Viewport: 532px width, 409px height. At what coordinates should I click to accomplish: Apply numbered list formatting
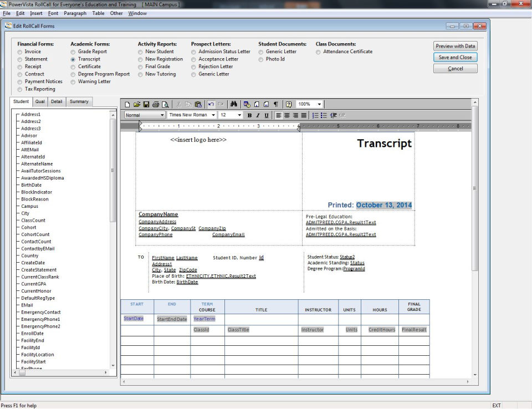point(315,115)
